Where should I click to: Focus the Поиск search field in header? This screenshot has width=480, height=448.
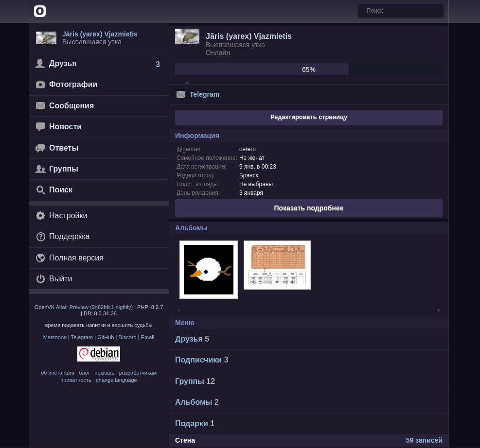[400, 11]
